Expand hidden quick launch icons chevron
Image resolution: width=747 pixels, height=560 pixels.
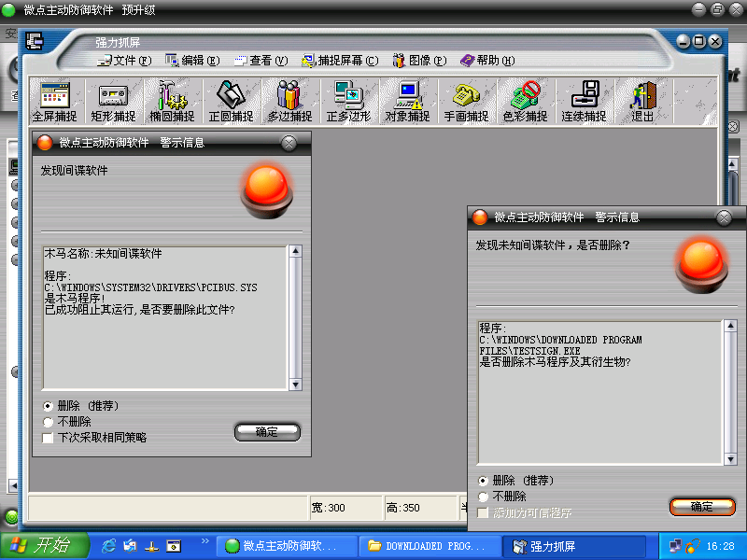(204, 543)
